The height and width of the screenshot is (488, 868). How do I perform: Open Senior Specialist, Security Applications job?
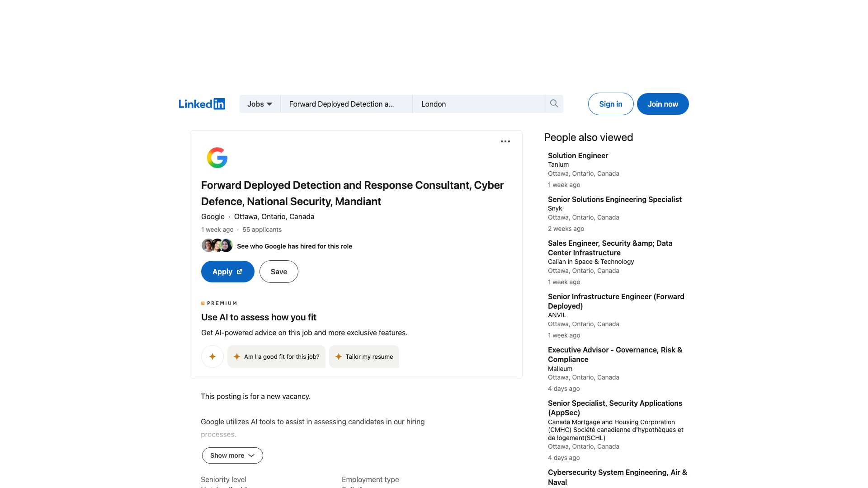[615, 408]
